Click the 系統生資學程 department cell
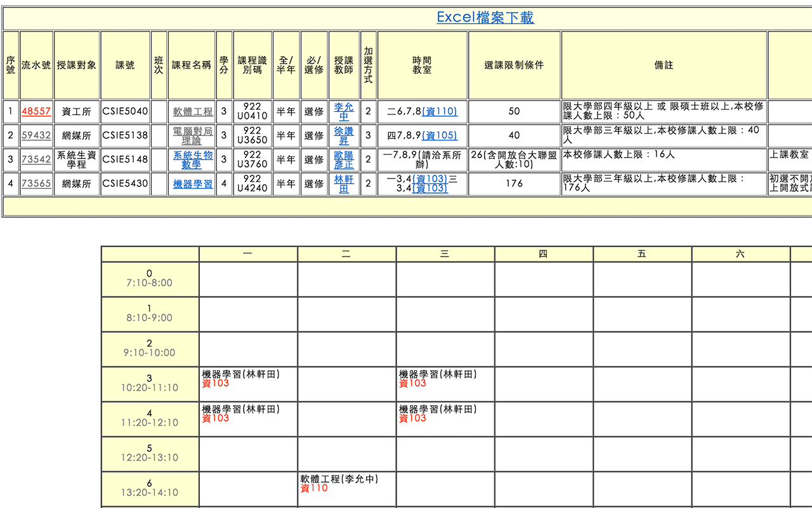Image resolution: width=812 pixels, height=508 pixels. point(77,159)
